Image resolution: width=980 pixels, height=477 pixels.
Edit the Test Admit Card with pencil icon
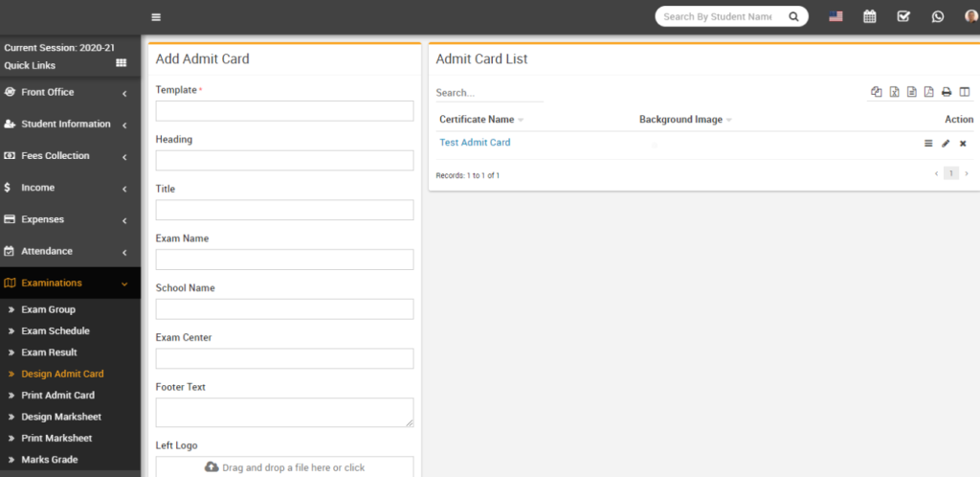tap(946, 143)
